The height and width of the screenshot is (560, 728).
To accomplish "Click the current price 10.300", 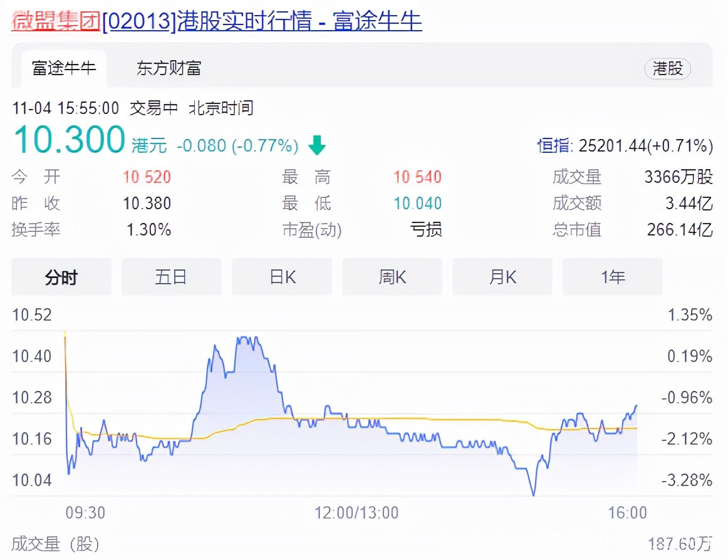I will pos(70,139).
